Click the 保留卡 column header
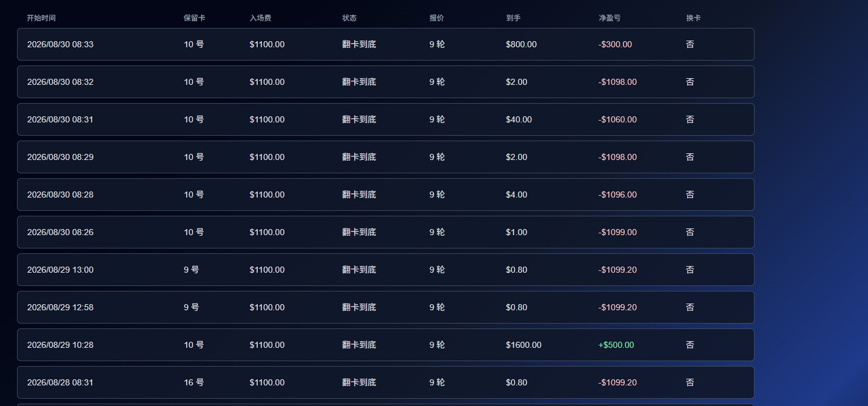868x406 pixels. click(195, 18)
